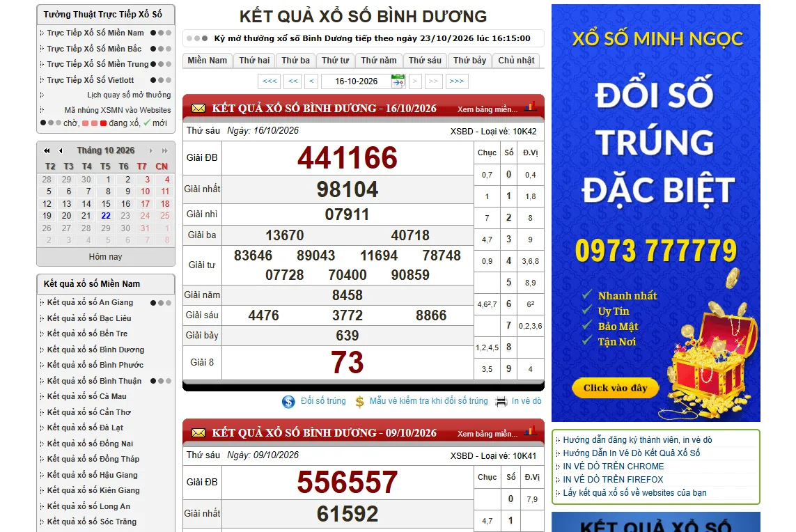Select the Thứ bảy tab
Screen dimensions: 796x532
469,61
